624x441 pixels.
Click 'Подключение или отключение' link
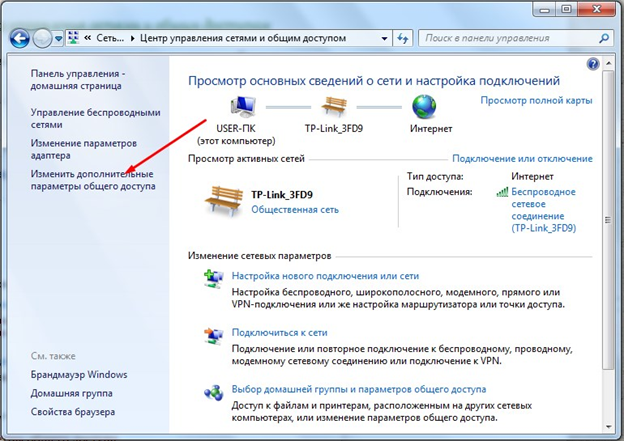(x=522, y=159)
